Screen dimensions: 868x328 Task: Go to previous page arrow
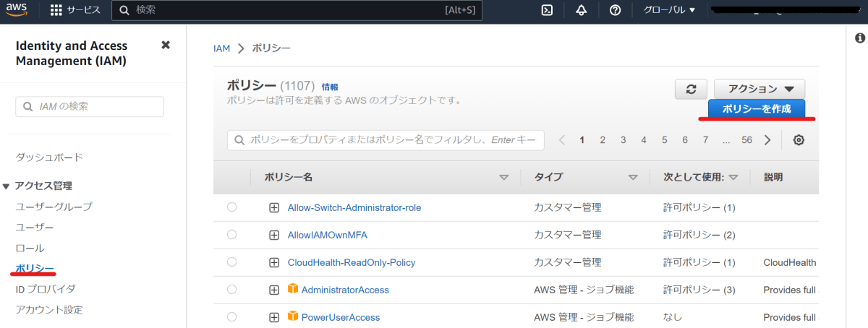[561, 140]
